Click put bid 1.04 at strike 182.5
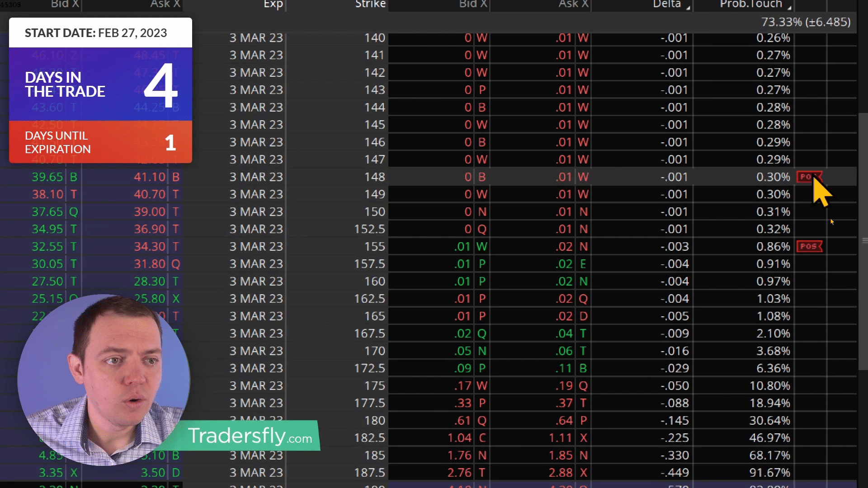Viewport: 868px width, 488px height. coord(459,438)
